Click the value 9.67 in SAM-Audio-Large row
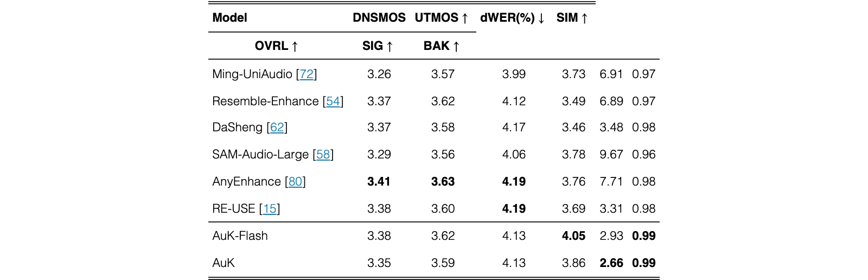The width and height of the screenshot is (868, 280). 611,154
